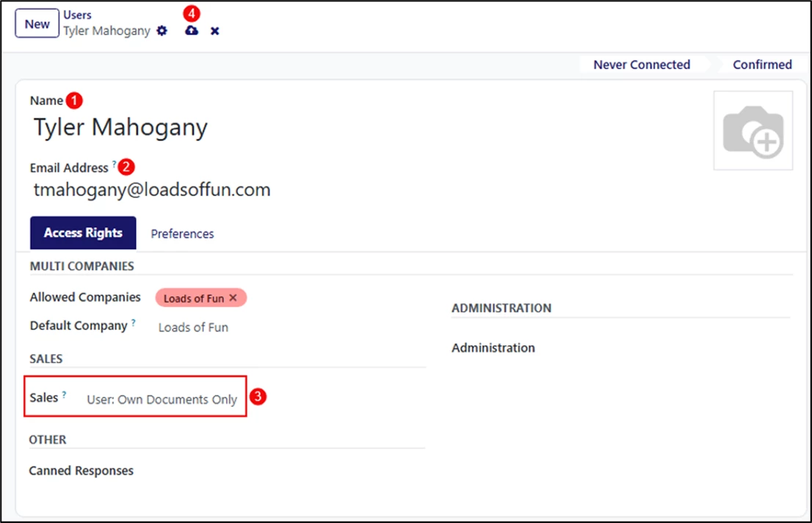This screenshot has width=812, height=523.
Task: Click the Allowed Companies label
Action: [x=85, y=297]
